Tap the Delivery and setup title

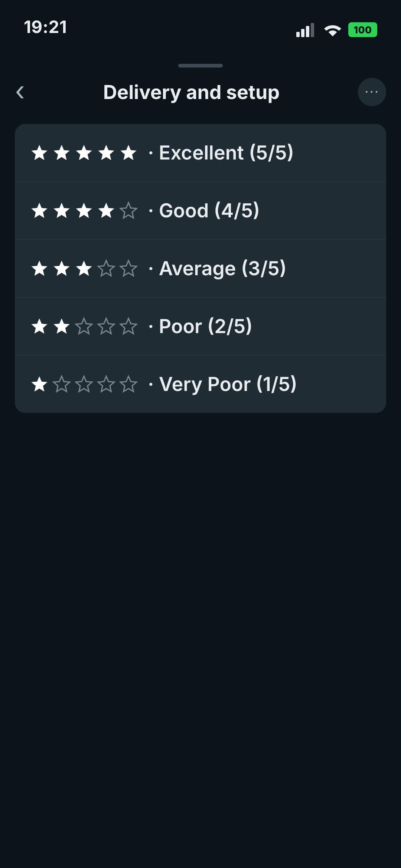(191, 93)
